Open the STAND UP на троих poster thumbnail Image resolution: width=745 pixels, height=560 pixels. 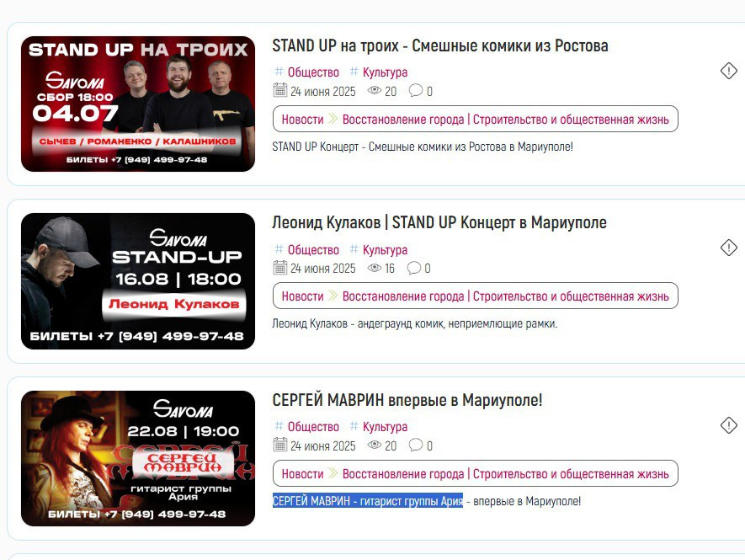138,104
